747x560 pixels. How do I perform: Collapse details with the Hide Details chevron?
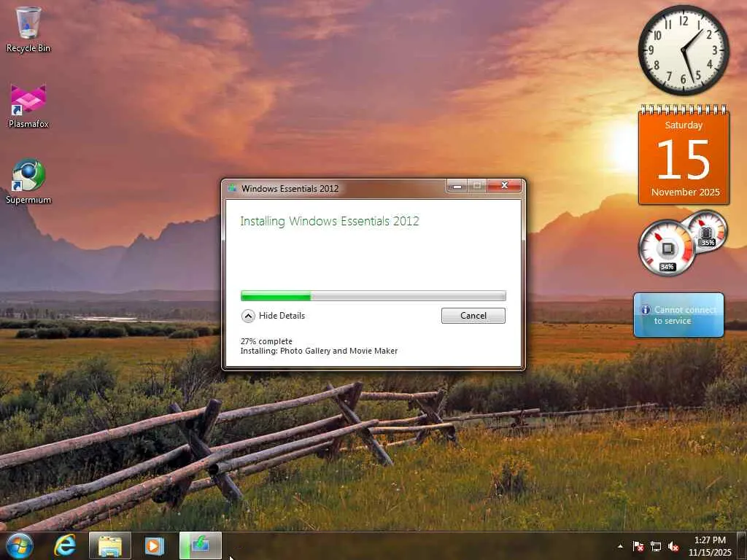pyautogui.click(x=248, y=316)
